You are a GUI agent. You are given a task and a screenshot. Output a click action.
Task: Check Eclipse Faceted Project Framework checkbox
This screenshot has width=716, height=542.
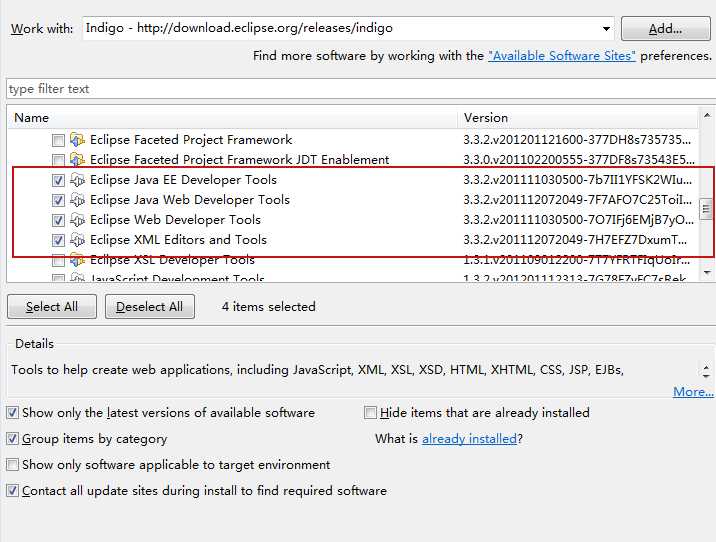(x=58, y=140)
